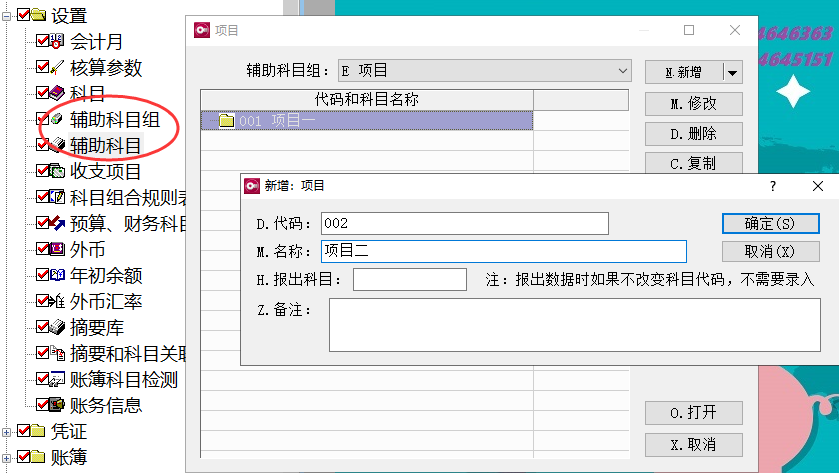The height and width of the screenshot is (473, 839).
Task: Toggle the 设置 folder checkbox
Action: (x=24, y=14)
